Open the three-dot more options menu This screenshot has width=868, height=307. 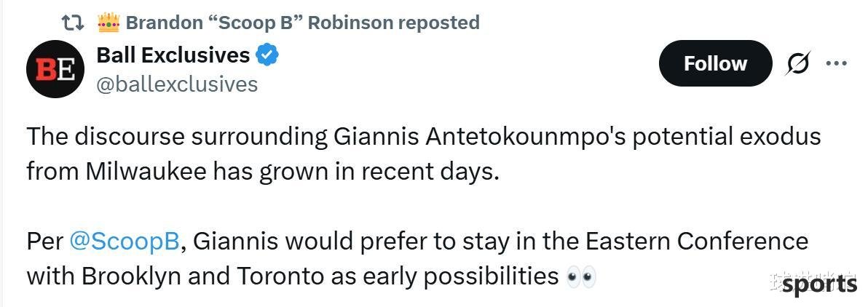837,63
